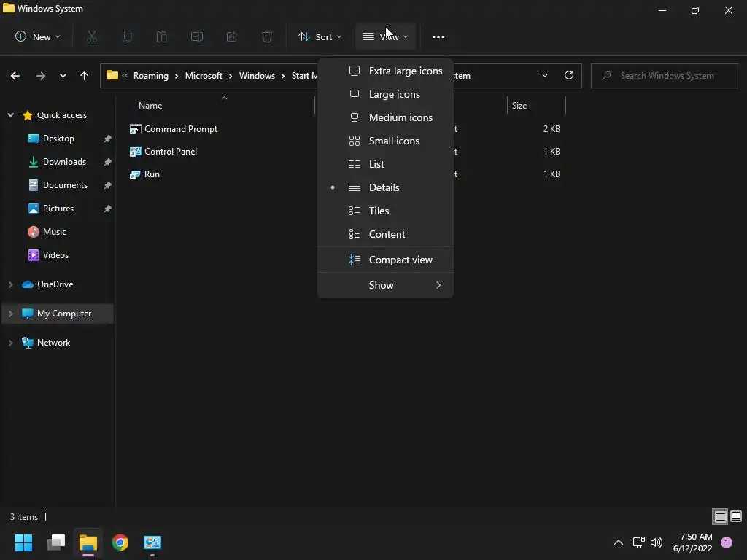The image size is (747, 560).
Task: Toggle Compact view option
Action: click(x=385, y=260)
